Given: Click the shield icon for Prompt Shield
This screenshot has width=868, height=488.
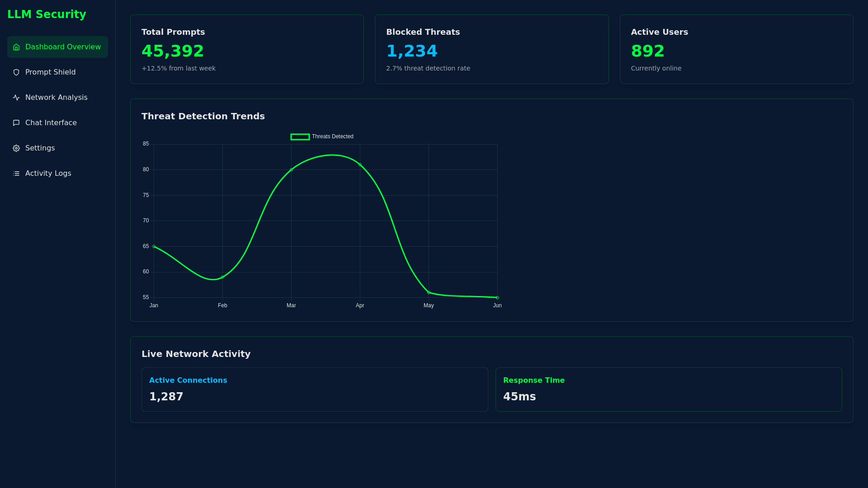Looking at the screenshot, I should [x=16, y=72].
